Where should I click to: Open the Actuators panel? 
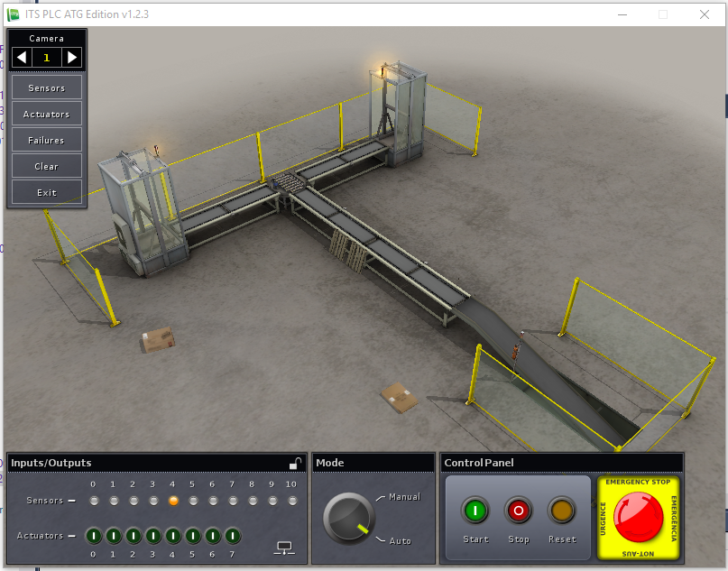[47, 114]
